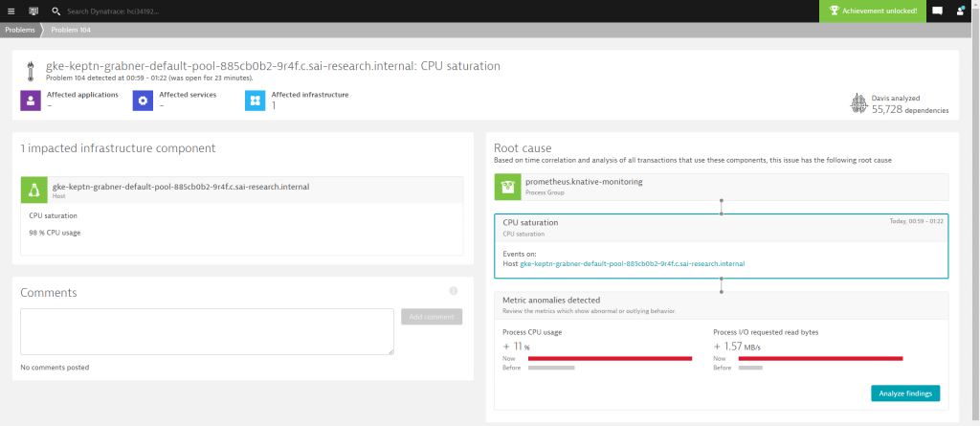
Task: Click the Process CPU usage red bar
Action: point(610,358)
